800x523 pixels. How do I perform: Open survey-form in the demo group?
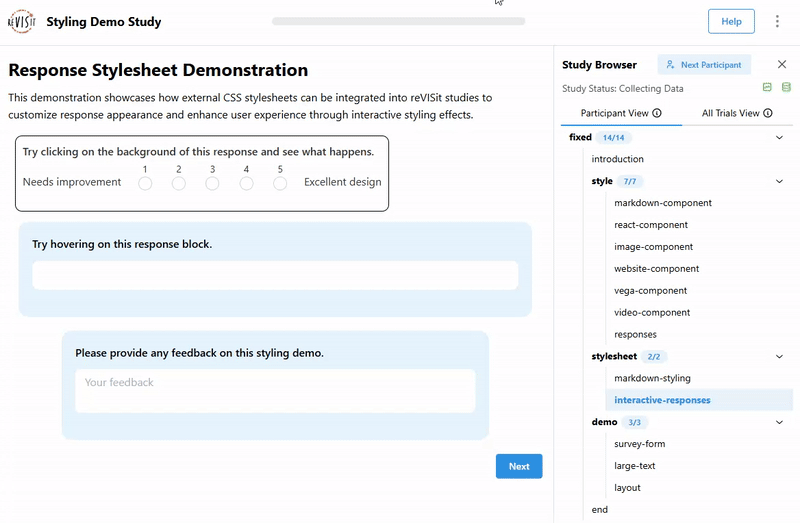click(x=639, y=444)
